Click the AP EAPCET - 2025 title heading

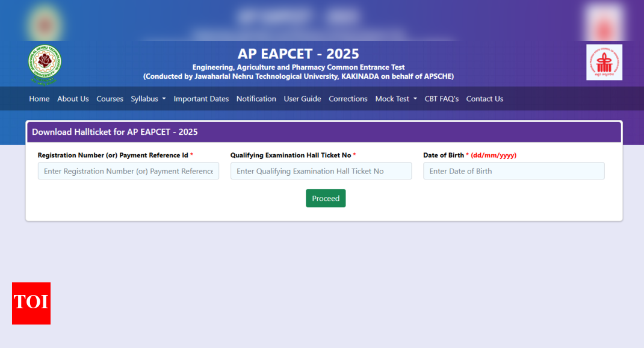pyautogui.click(x=298, y=54)
